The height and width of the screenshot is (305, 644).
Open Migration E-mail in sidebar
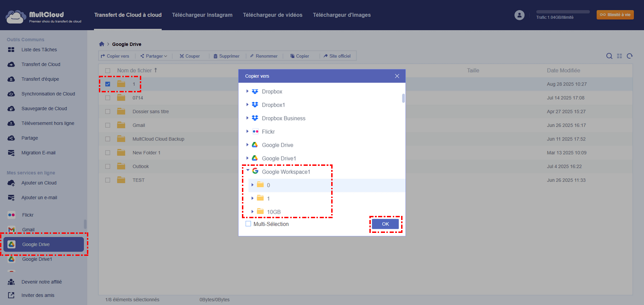click(x=38, y=152)
